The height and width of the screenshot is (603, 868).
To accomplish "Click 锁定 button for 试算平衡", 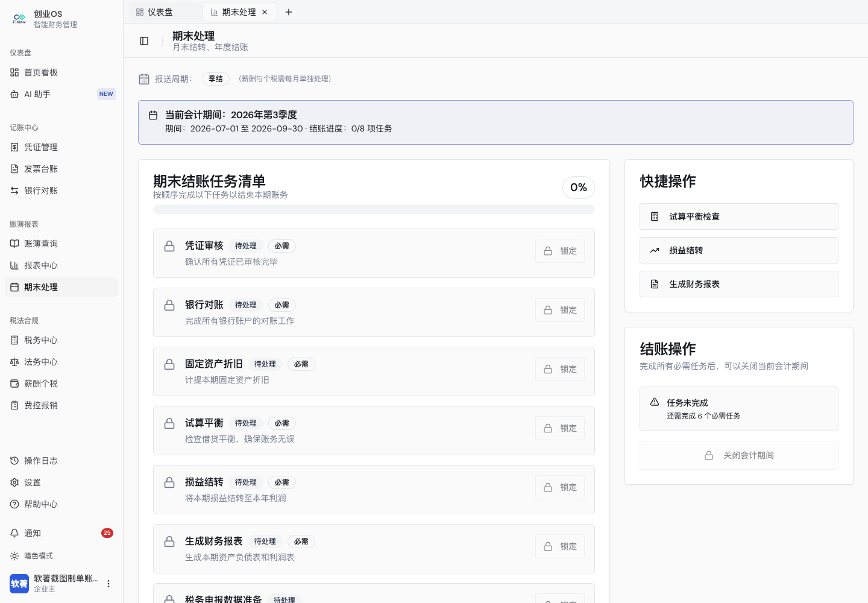I will point(560,428).
